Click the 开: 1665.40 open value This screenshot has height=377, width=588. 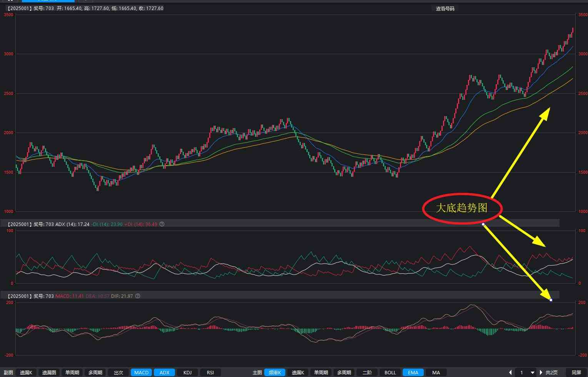tap(69, 8)
